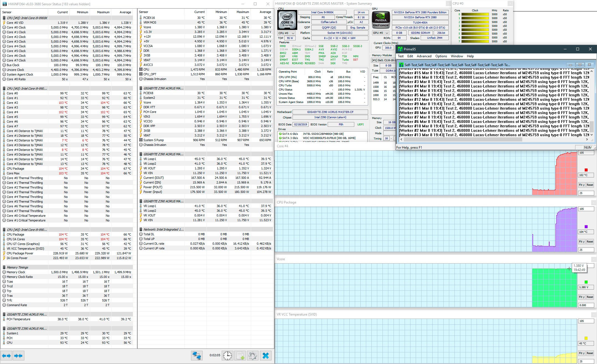This screenshot has width=597, height=364.
Task: Open memory module selector dropdown
Action: point(383,60)
